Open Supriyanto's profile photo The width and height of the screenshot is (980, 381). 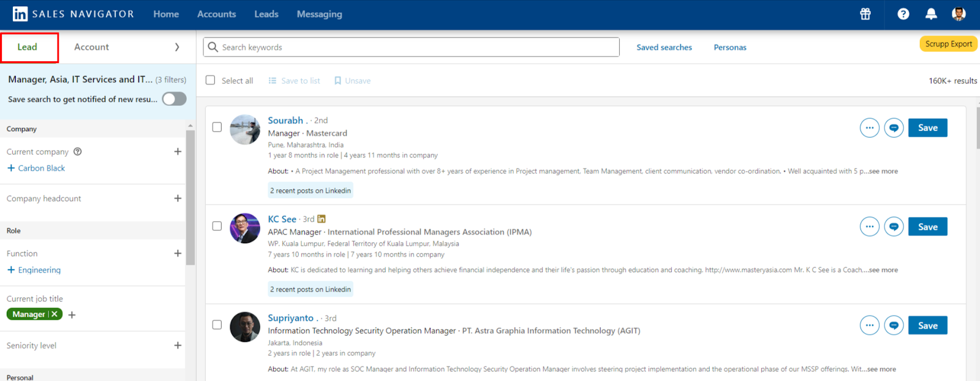point(245,327)
